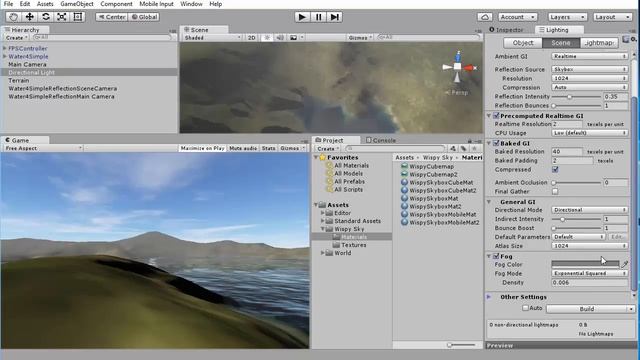The height and width of the screenshot is (360, 640).
Task: Select WispyCubemap2 asset
Action: tap(433, 174)
